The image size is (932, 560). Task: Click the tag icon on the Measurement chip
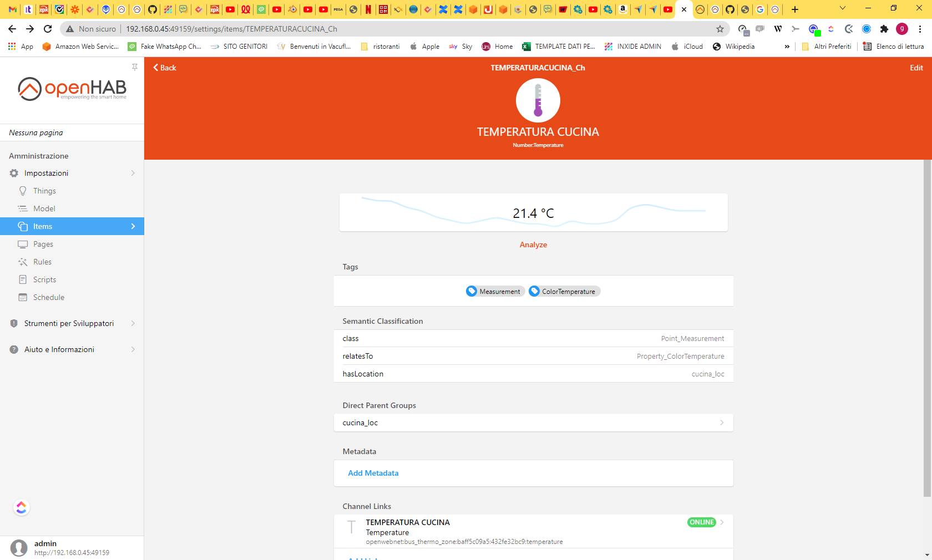point(472,291)
